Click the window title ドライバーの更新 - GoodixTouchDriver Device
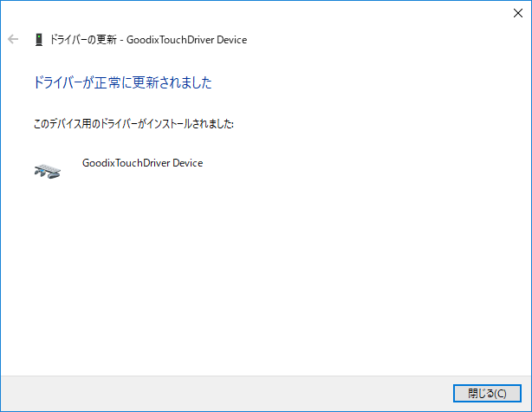 [x=148, y=40]
